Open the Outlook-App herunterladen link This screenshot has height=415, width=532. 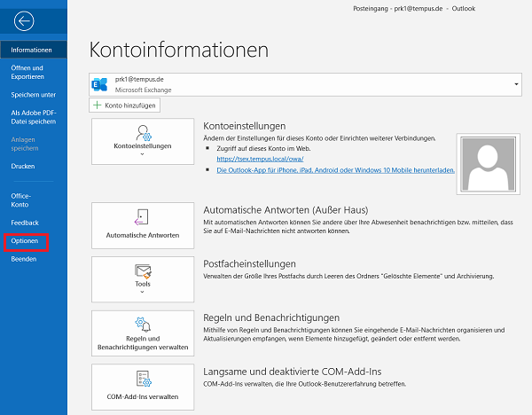(x=335, y=170)
